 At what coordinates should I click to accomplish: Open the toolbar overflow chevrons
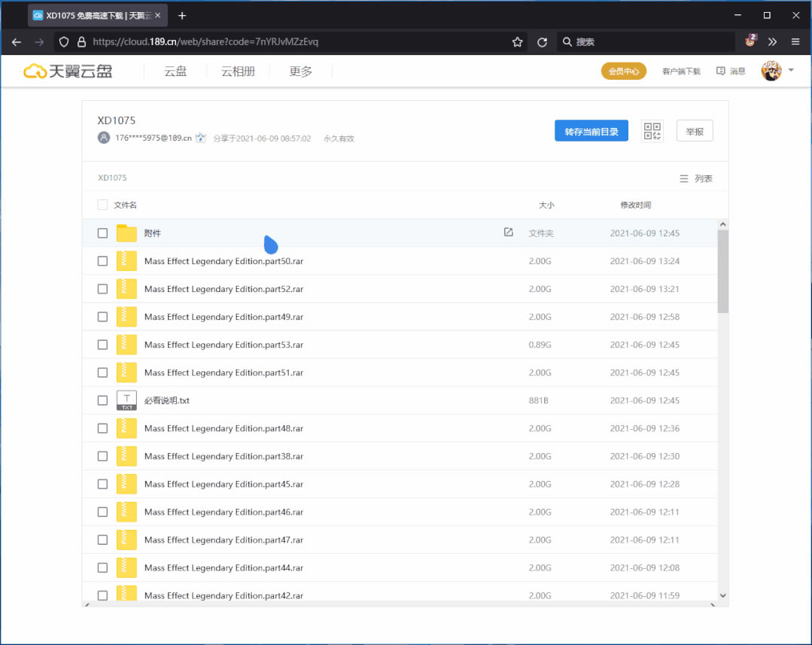pos(773,42)
